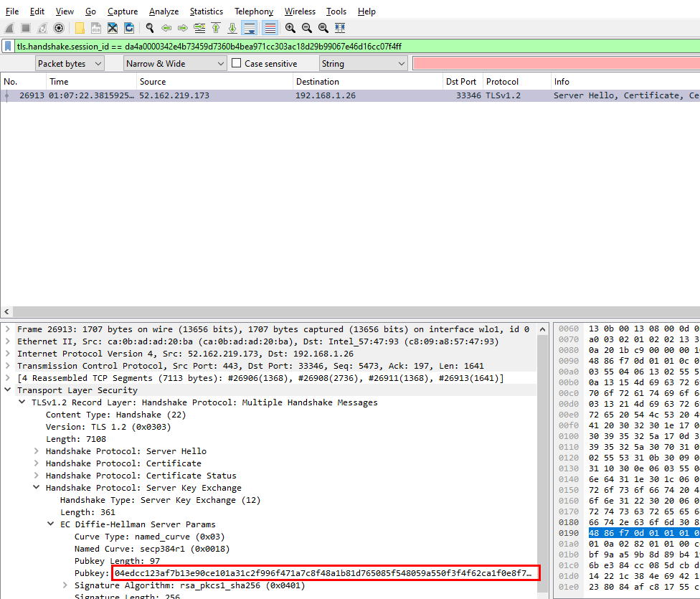Open a capture file via folder icon
Viewport: 700px width, 599px height.
click(x=80, y=28)
